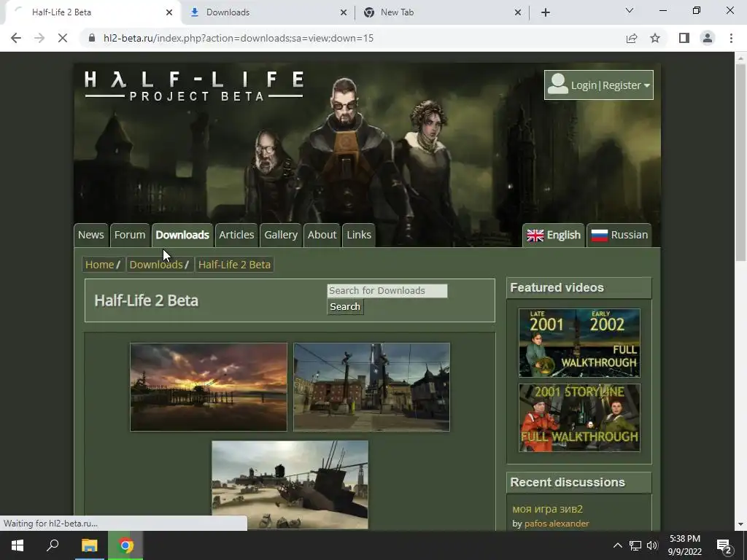
Task: Open a new tab with the plus icon
Action: tap(546, 12)
